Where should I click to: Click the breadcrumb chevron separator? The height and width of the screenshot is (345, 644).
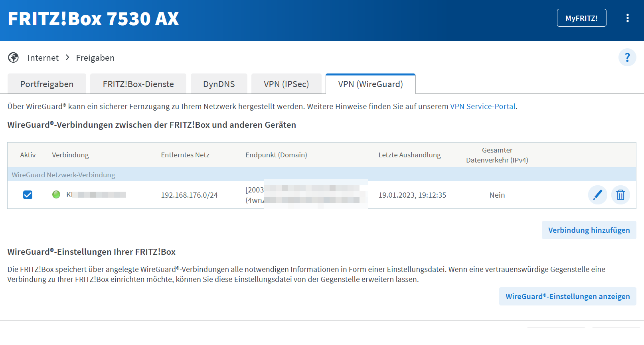pos(67,57)
